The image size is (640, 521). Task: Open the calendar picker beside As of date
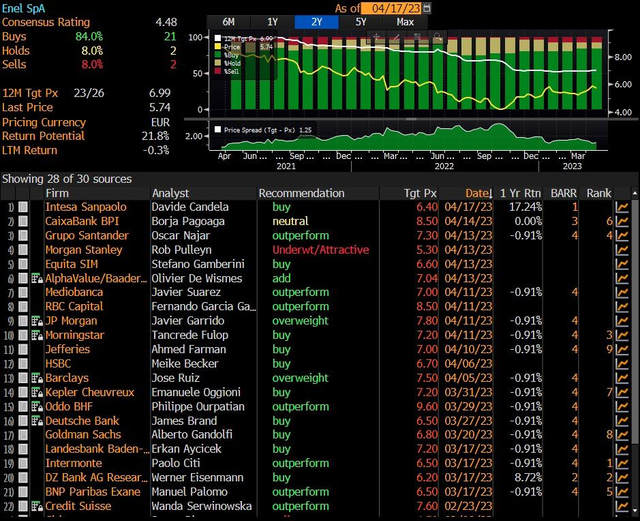427,8
